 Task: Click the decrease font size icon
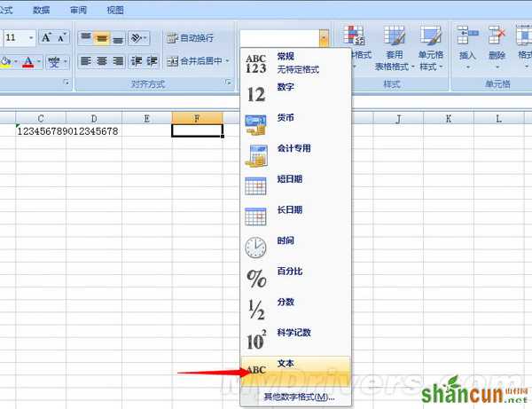62,37
